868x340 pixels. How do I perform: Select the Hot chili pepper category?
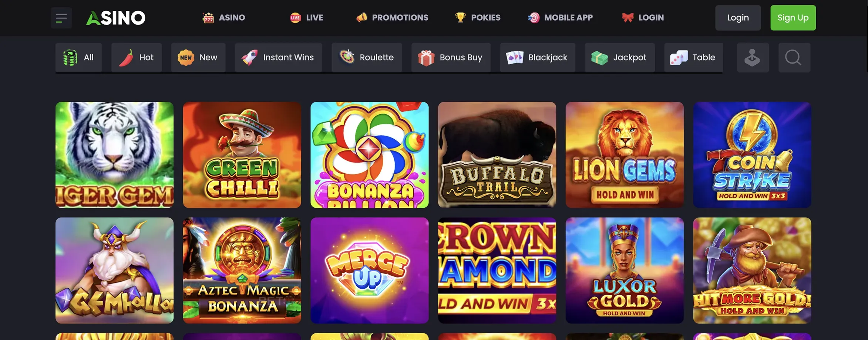coord(136,58)
